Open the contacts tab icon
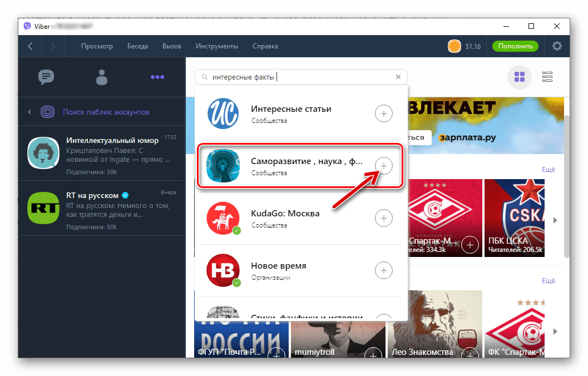 pyautogui.click(x=101, y=77)
